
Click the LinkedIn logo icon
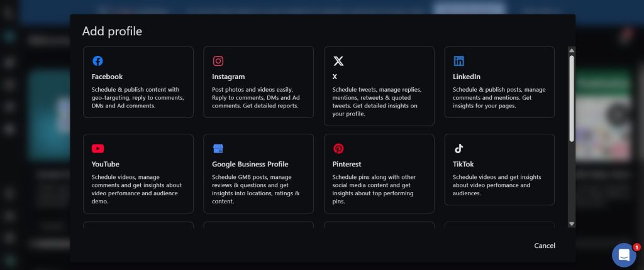[x=458, y=61]
